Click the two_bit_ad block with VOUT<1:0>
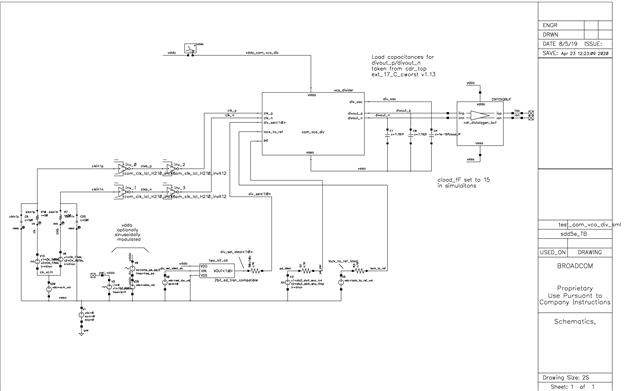The width and height of the screenshot is (640, 391). tap(217, 271)
